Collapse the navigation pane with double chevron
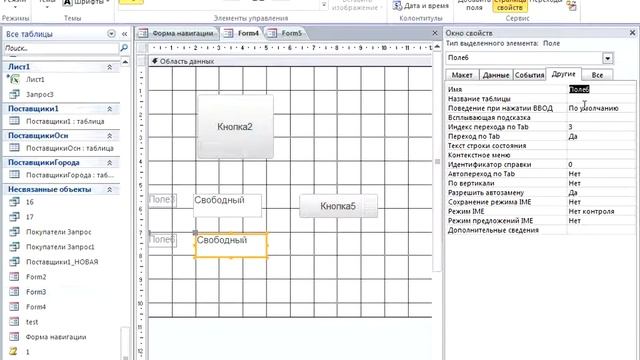This screenshot has width=640, height=360. tap(124, 34)
